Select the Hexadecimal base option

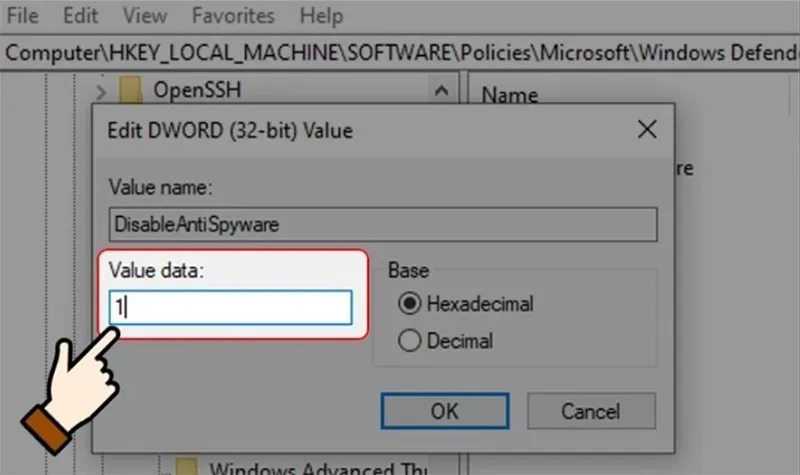410,303
